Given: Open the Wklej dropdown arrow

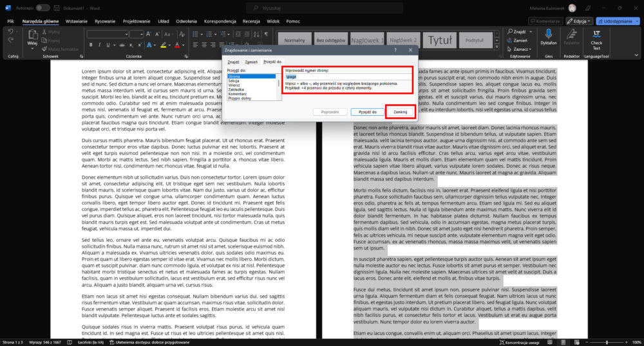Looking at the screenshot, I should tap(32, 49).
